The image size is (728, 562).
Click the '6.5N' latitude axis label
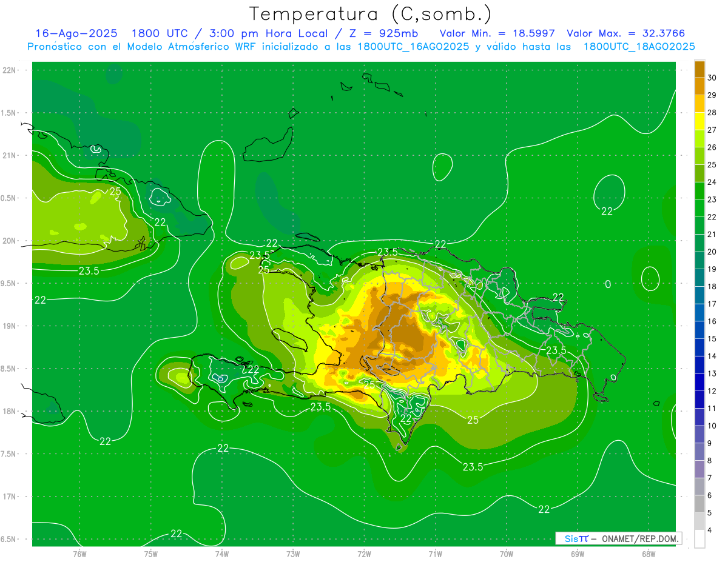point(8,540)
